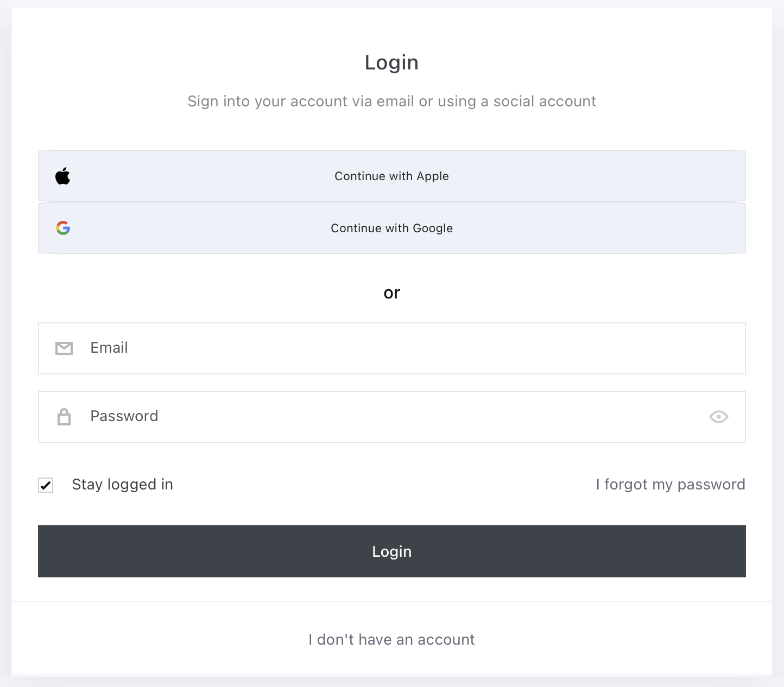Click the 'or' separator text
The height and width of the screenshot is (687, 784).
coord(392,293)
